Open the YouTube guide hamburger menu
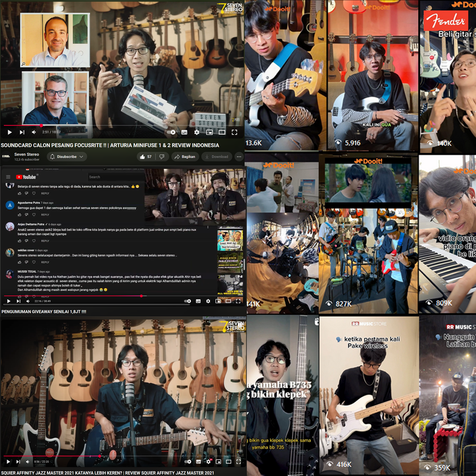This screenshot has height=476, width=476. (8, 177)
